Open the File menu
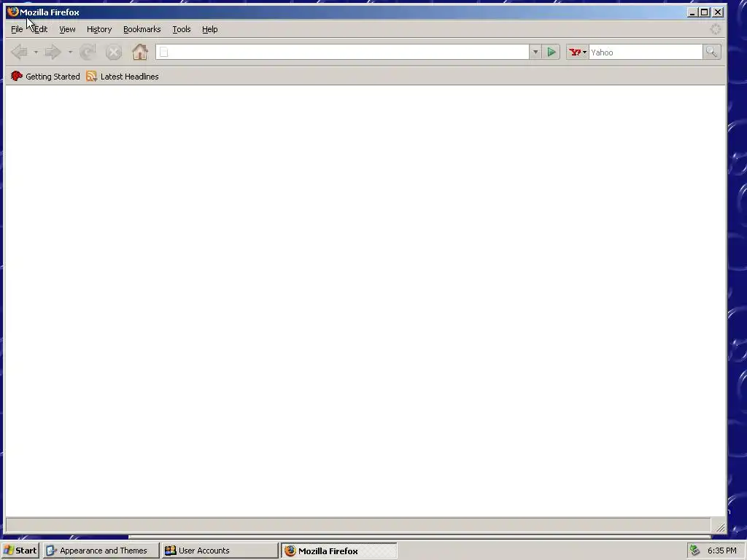The width and height of the screenshot is (747, 560). coord(17,29)
